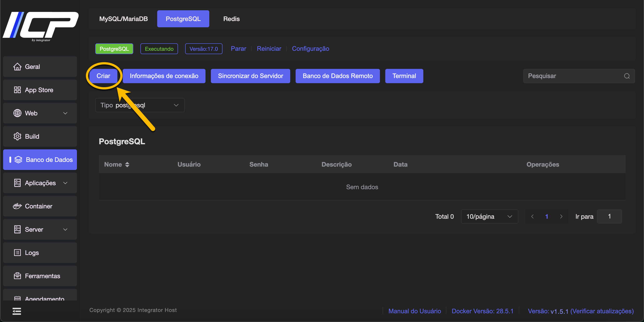Click the Build gear icon
The width and height of the screenshot is (644, 322).
pyautogui.click(x=17, y=136)
